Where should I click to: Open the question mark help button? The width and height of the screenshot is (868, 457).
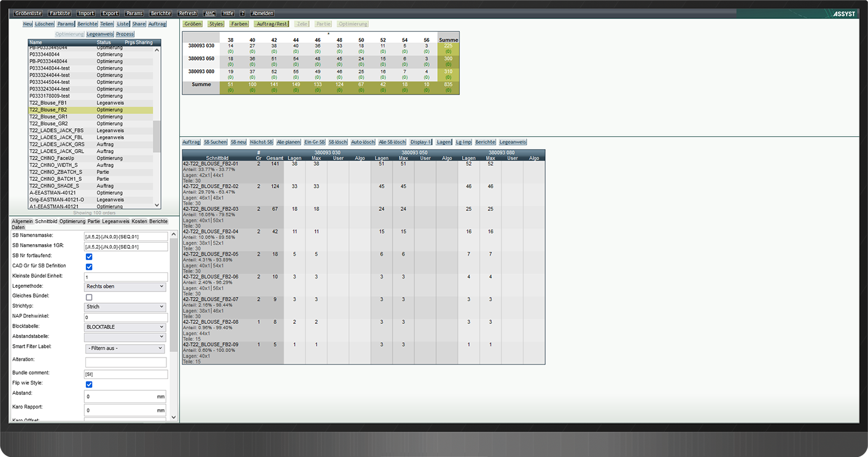click(x=242, y=13)
